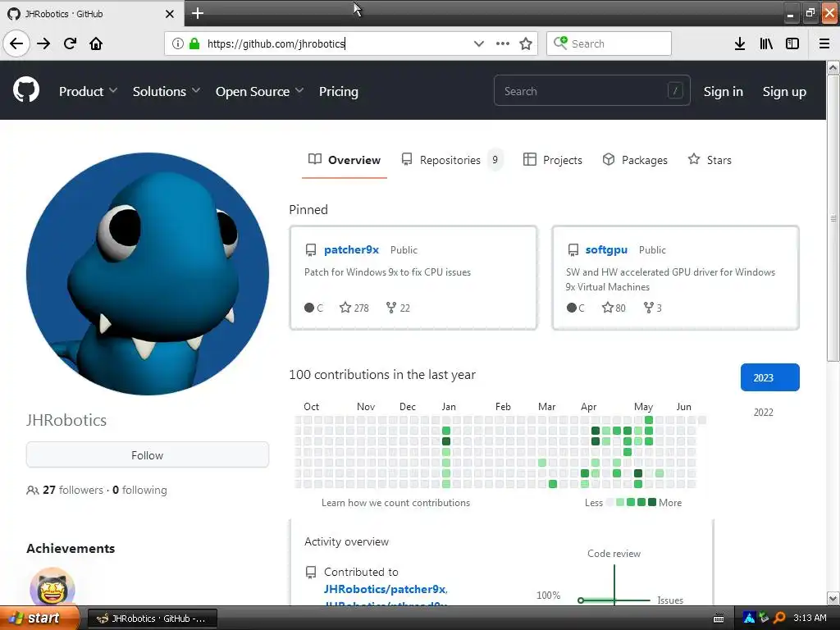Click the URL address bar text
Screen dimensions: 840x630
click(x=276, y=43)
